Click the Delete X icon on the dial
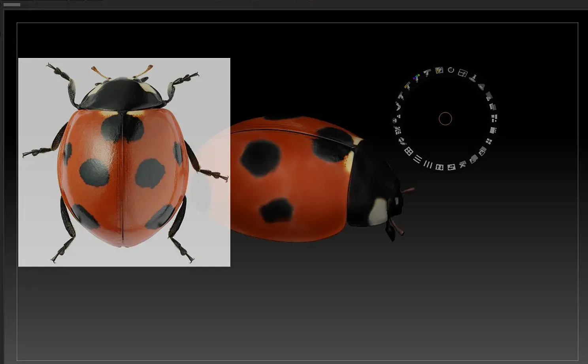This screenshot has height=364, width=588. pos(463,164)
